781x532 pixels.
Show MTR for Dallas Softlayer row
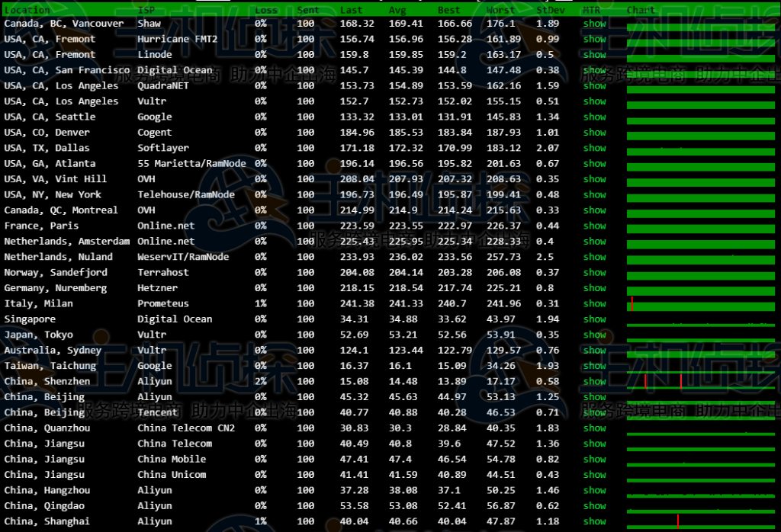click(595, 148)
